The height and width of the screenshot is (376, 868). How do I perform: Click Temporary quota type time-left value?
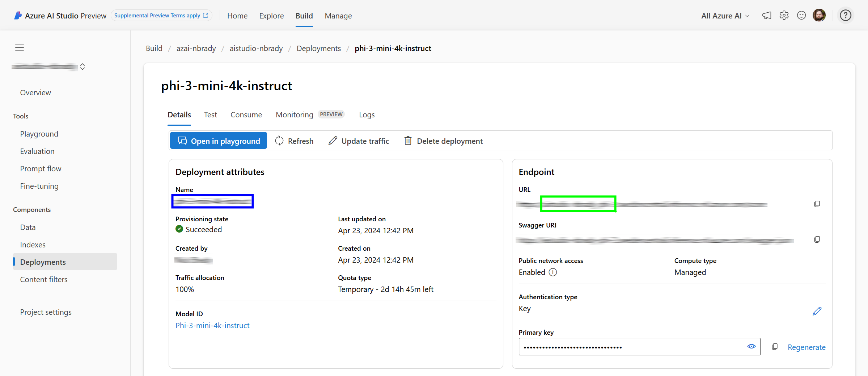pyautogui.click(x=386, y=289)
